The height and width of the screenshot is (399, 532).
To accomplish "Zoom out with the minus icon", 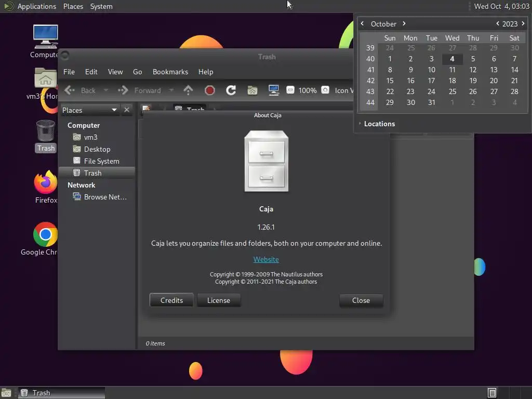I will click(x=290, y=90).
